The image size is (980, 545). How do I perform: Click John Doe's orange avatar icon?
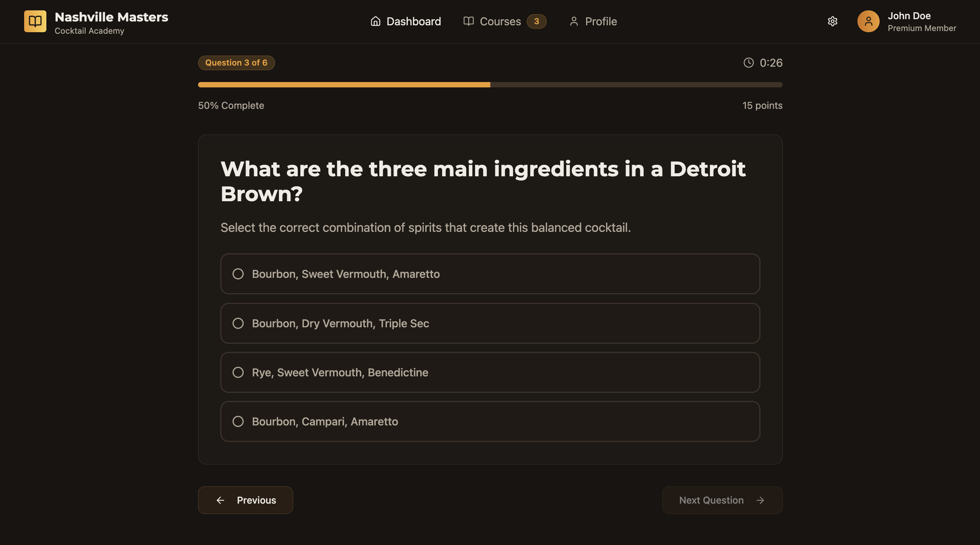868,21
